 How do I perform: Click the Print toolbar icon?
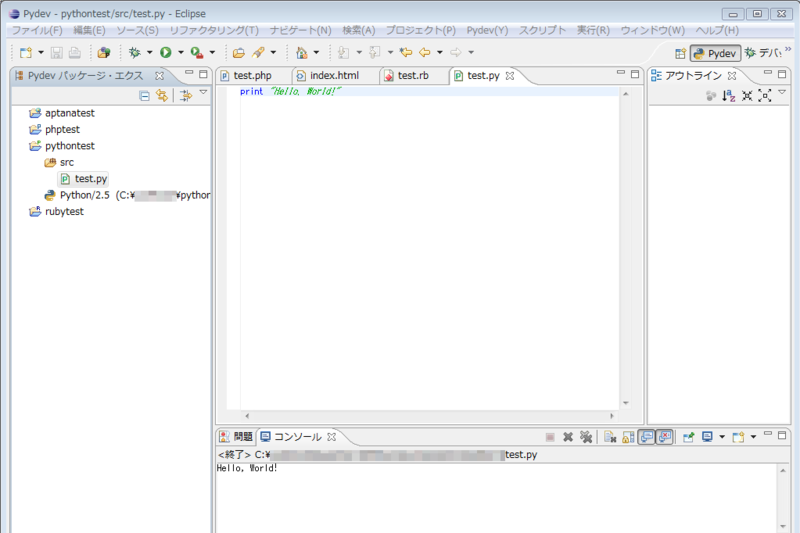(74, 53)
